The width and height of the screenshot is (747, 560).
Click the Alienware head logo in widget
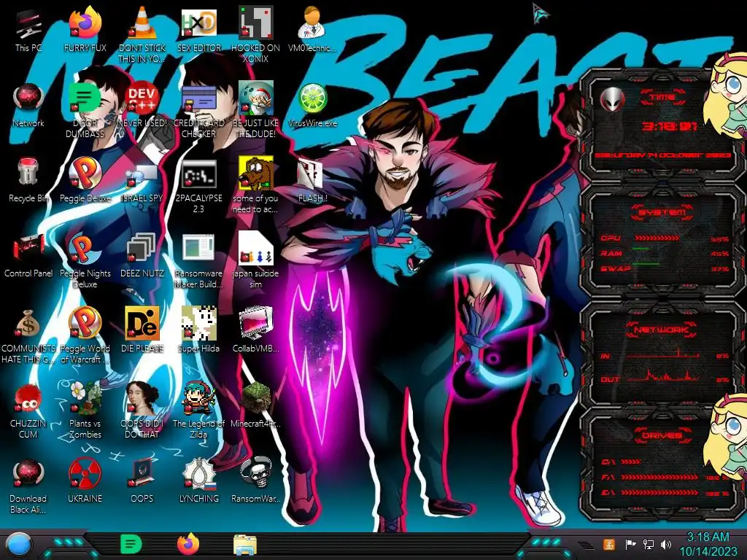tap(612, 100)
